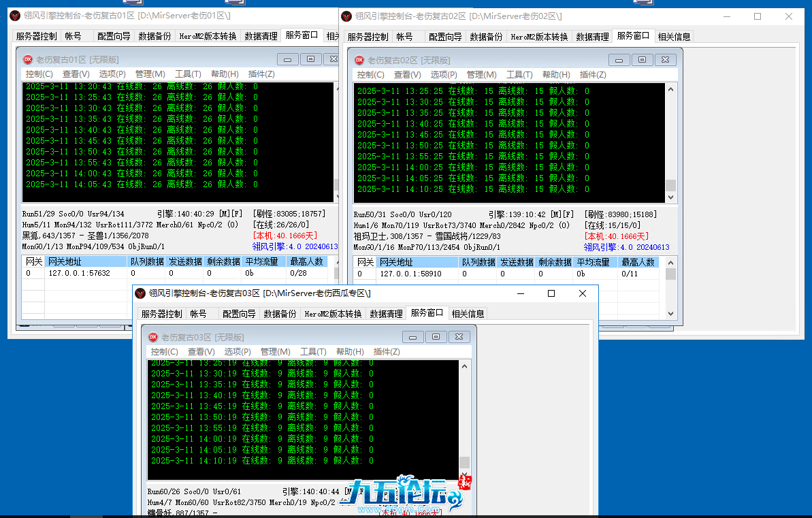This screenshot has height=518, width=812.
Task: Open 查看(V) menu in 老伤复古03区 panel
Action: [201, 352]
